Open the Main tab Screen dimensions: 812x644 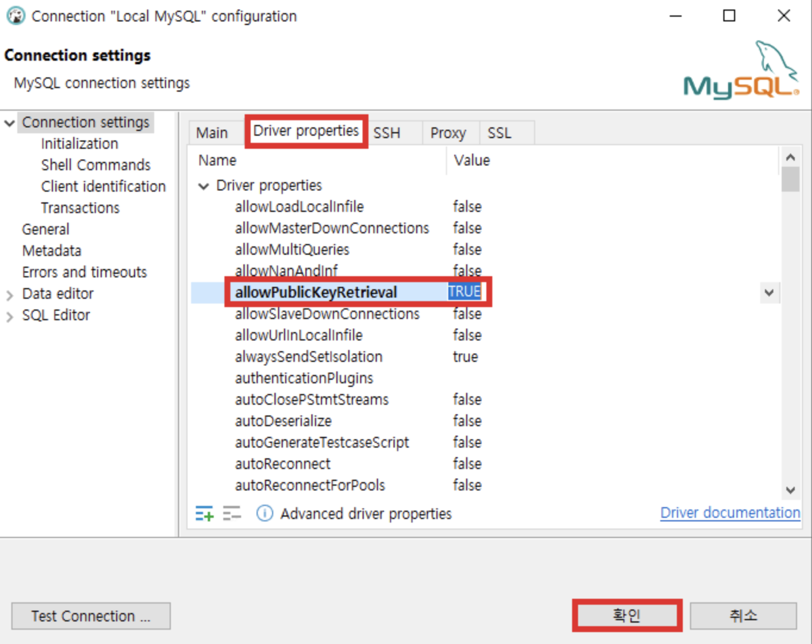(212, 133)
